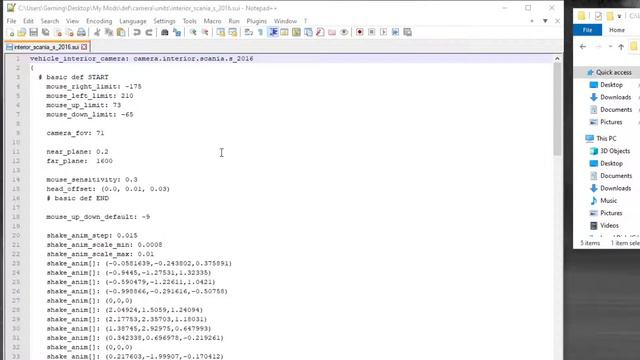Click the Open file toolbar icon
The image size is (640, 360).
(22, 32)
